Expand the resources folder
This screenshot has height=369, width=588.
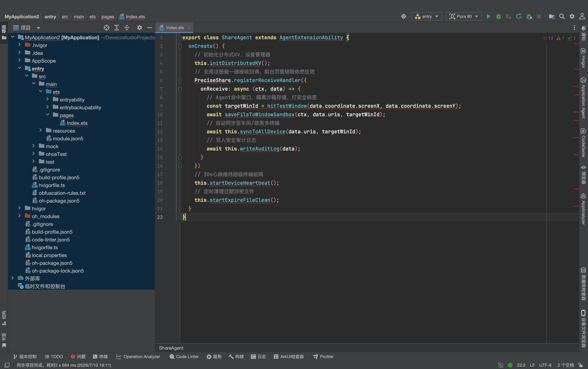(x=40, y=131)
